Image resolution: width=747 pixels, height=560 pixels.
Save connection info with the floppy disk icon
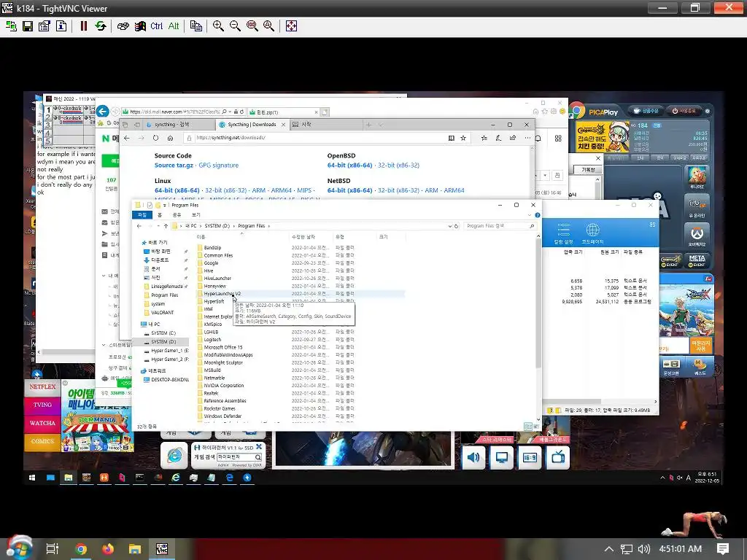point(28,26)
